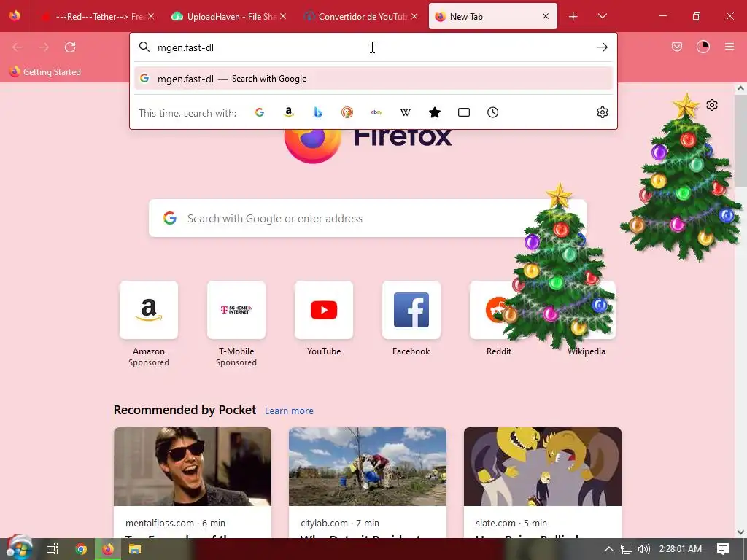The height and width of the screenshot is (560, 747).
Task: Open mentalfloss.com Pocket story image
Action: click(193, 467)
